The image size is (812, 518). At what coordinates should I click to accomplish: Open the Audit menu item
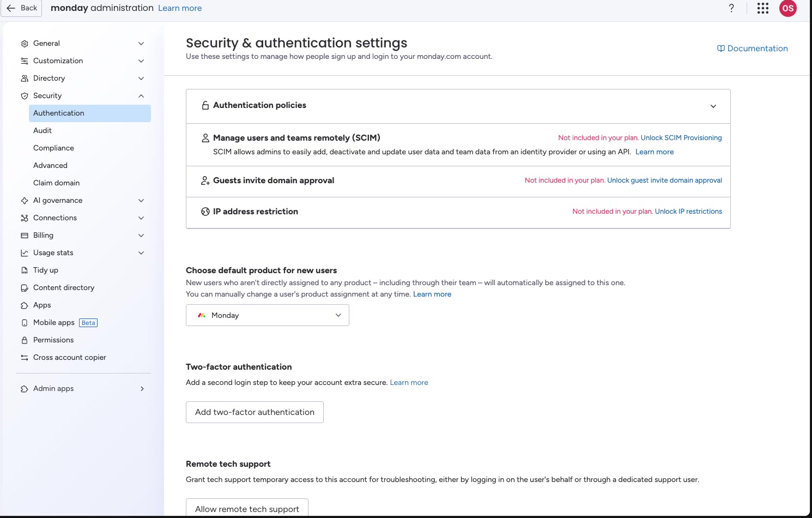click(x=90, y=131)
